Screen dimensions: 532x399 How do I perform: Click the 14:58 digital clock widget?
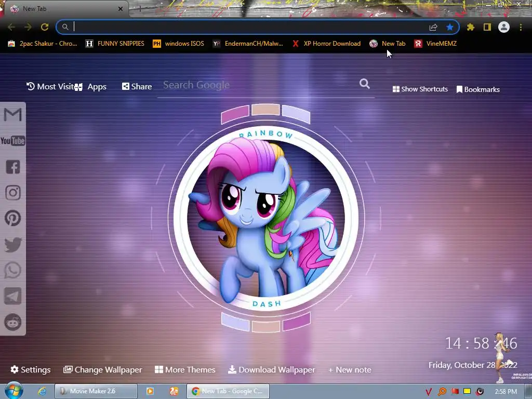pos(481,343)
